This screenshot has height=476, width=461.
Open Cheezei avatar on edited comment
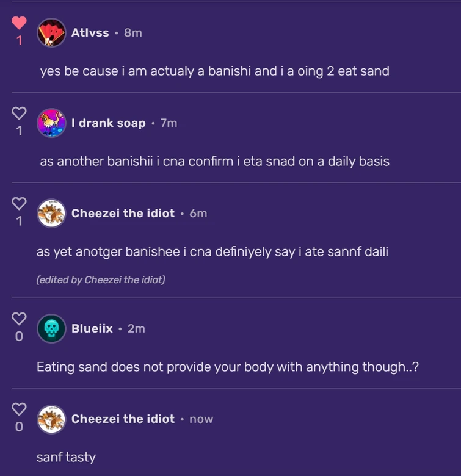tap(51, 214)
